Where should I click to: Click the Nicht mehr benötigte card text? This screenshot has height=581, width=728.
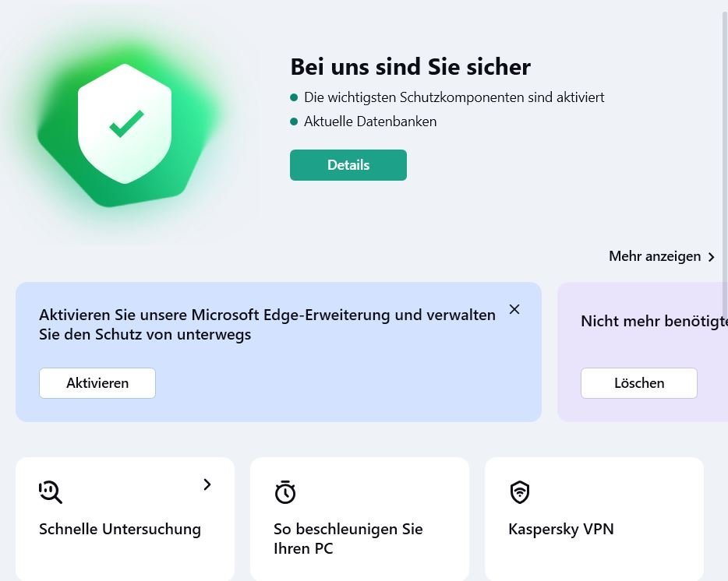point(653,321)
